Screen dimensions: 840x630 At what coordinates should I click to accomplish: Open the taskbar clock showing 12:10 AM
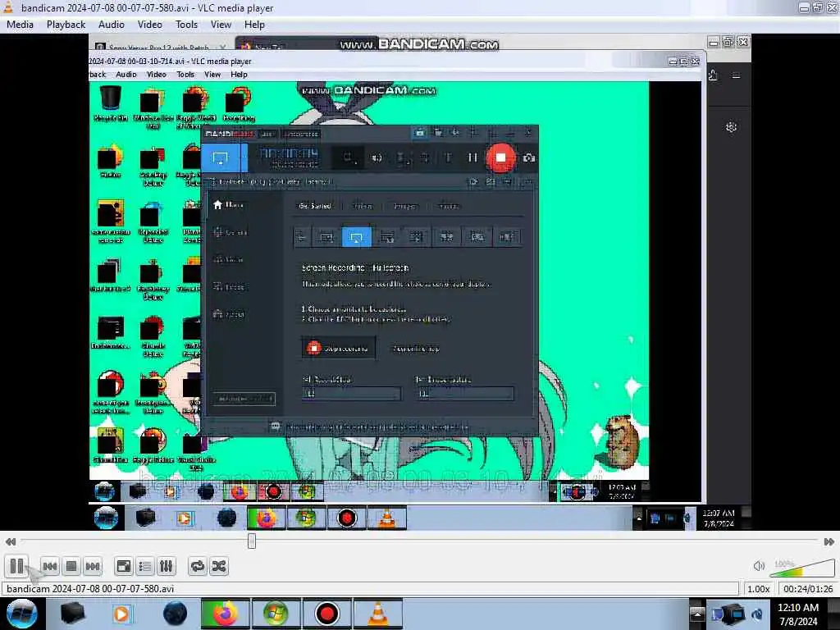coord(798,614)
